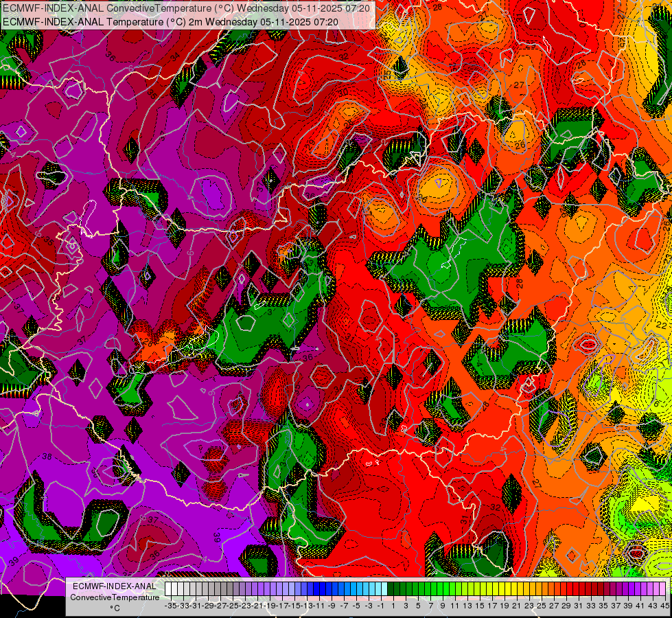Click the -5 legend scale value
Viewport: 672px width, 618px height.
click(356, 606)
